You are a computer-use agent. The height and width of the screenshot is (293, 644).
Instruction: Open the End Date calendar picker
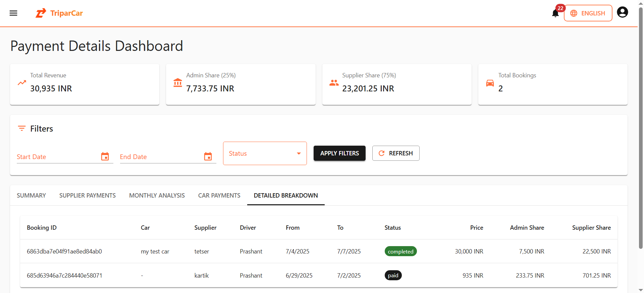(x=208, y=156)
